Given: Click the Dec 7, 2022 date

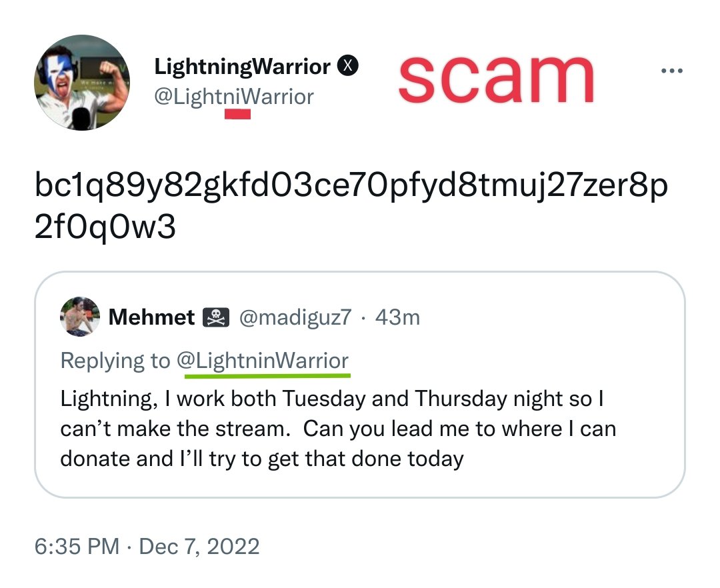Looking at the screenshot, I should pos(199,546).
